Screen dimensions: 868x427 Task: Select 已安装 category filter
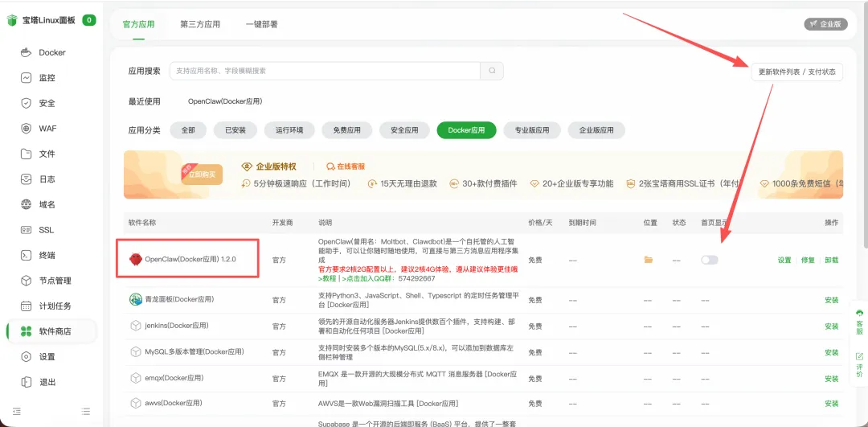point(235,130)
